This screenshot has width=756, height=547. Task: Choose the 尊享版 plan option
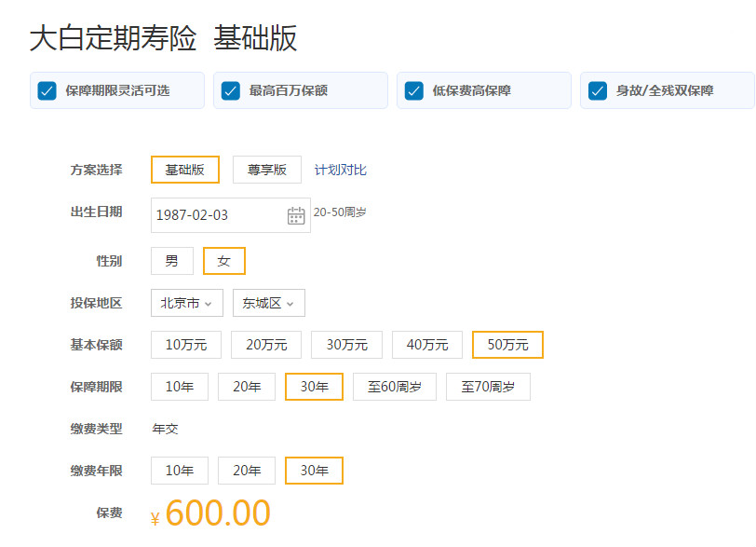pyautogui.click(x=267, y=170)
